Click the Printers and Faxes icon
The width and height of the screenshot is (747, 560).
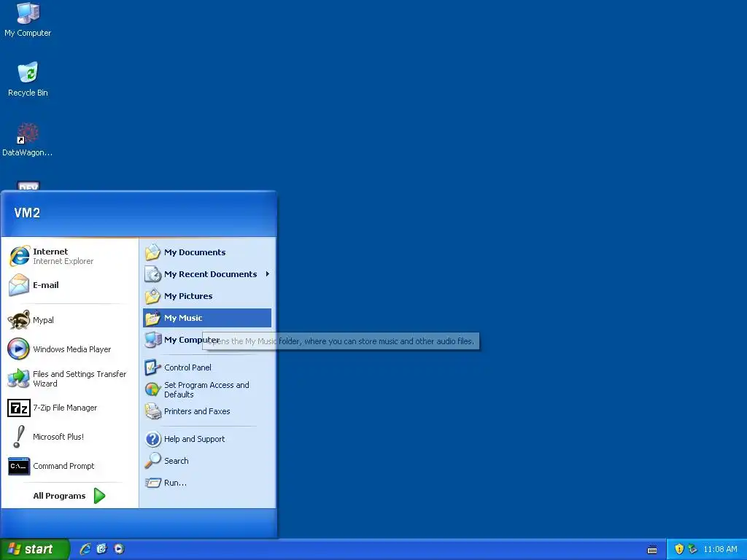[153, 411]
